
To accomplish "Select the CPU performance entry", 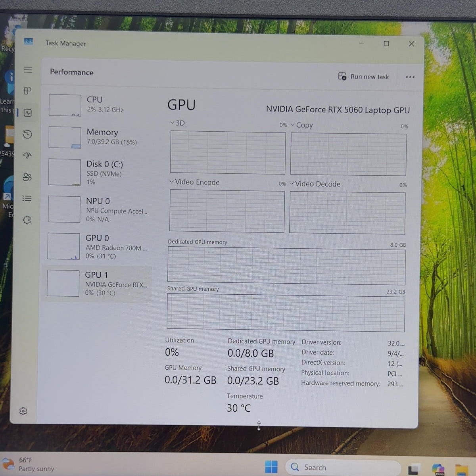I will 97,105.
